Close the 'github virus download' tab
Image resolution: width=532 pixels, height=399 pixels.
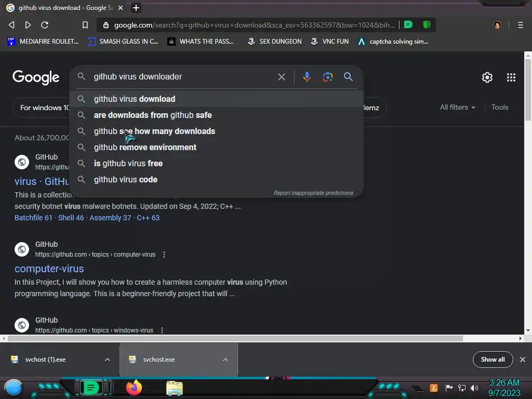tap(121, 7)
